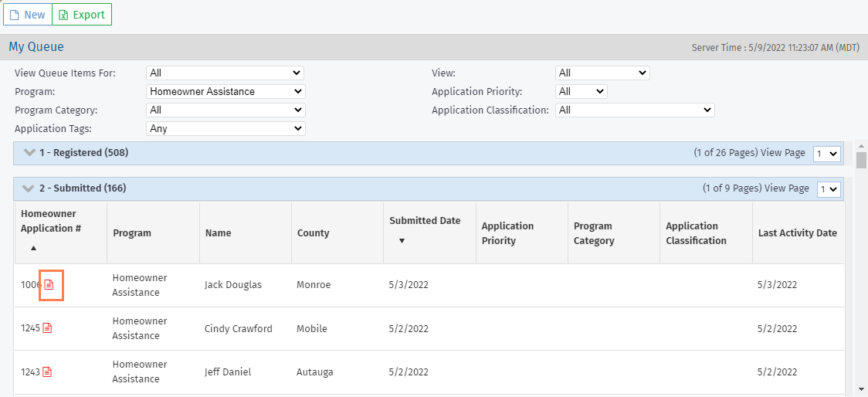Collapse the 1 - Registered section chevron
The image size is (868, 397).
click(30, 153)
